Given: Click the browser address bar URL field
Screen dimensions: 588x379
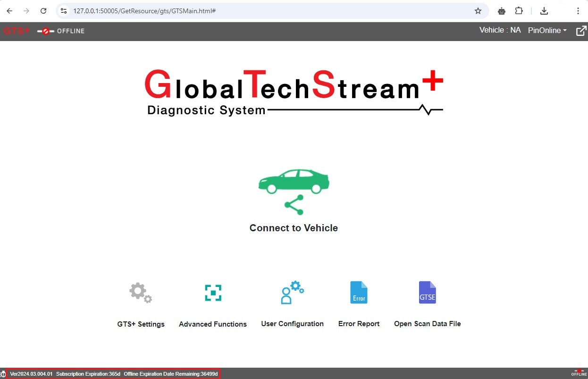Looking at the screenshot, I should (x=271, y=10).
